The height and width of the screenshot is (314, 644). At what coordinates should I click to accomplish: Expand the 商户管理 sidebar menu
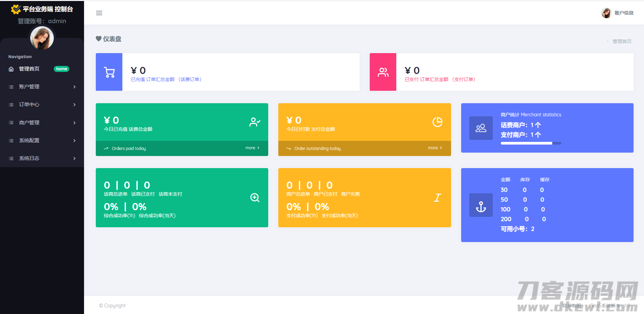click(42, 123)
